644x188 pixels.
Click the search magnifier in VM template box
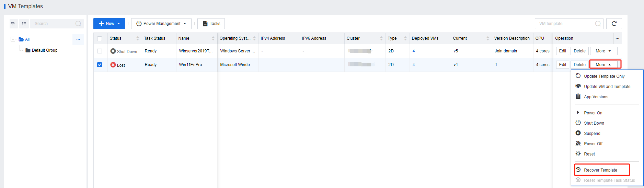[x=598, y=24]
